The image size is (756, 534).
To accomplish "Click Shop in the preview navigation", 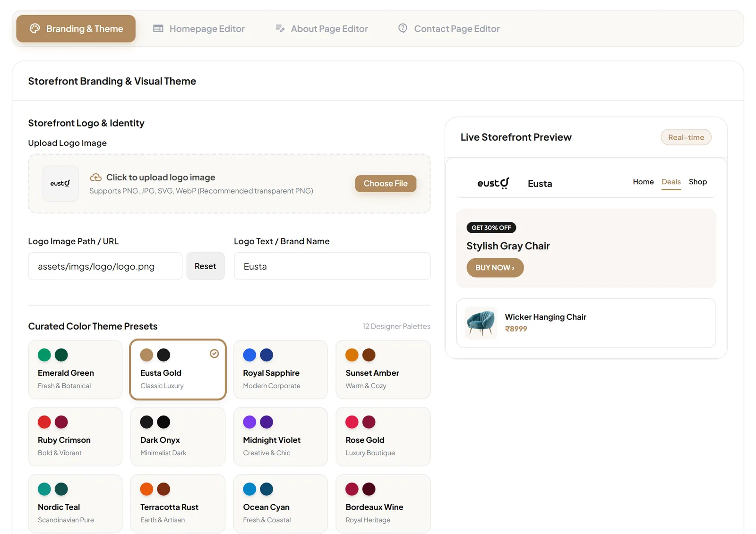I will click(698, 182).
